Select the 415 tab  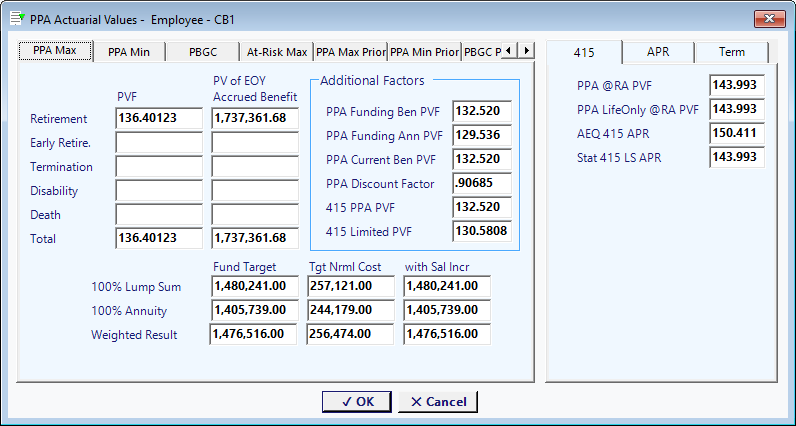[x=584, y=52]
